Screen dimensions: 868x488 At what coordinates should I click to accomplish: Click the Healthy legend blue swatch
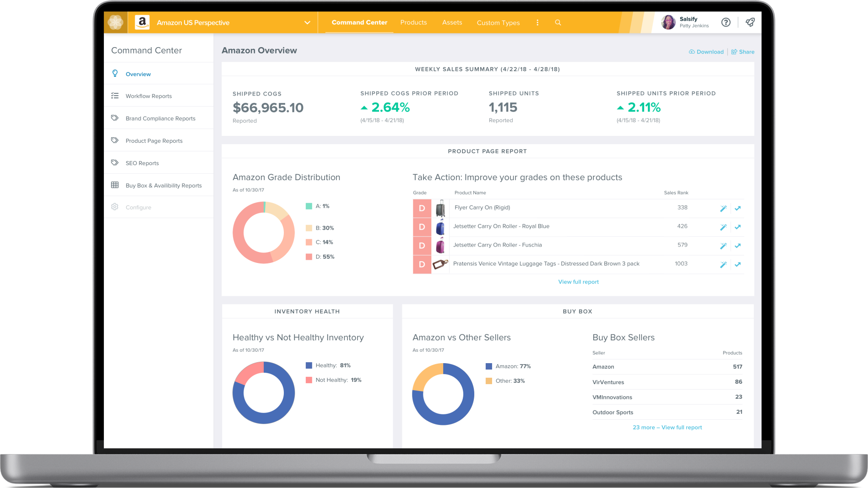click(x=309, y=365)
